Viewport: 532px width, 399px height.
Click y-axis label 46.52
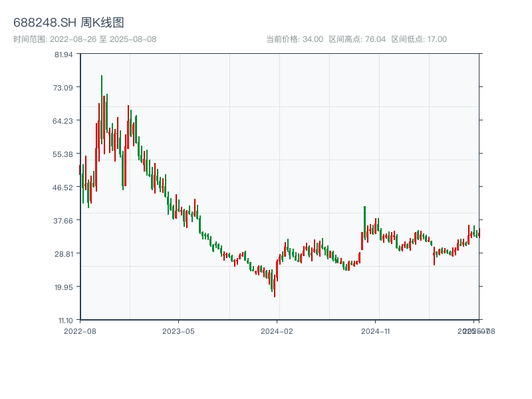tap(63, 188)
